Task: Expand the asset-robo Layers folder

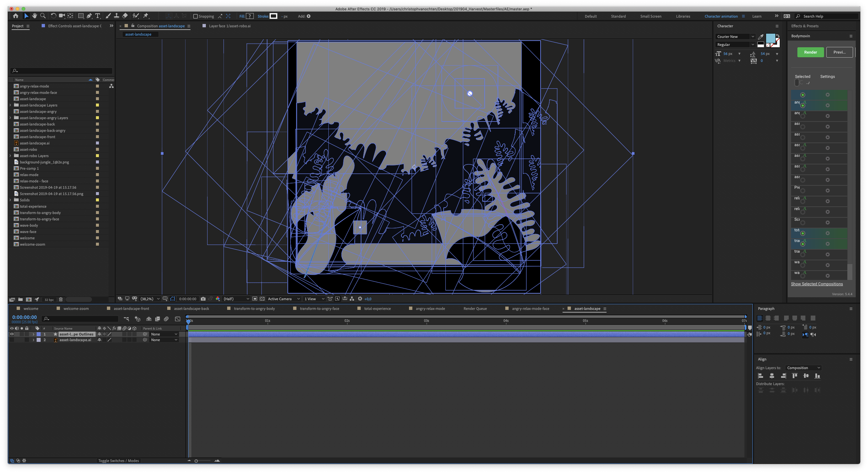Action: pos(10,156)
